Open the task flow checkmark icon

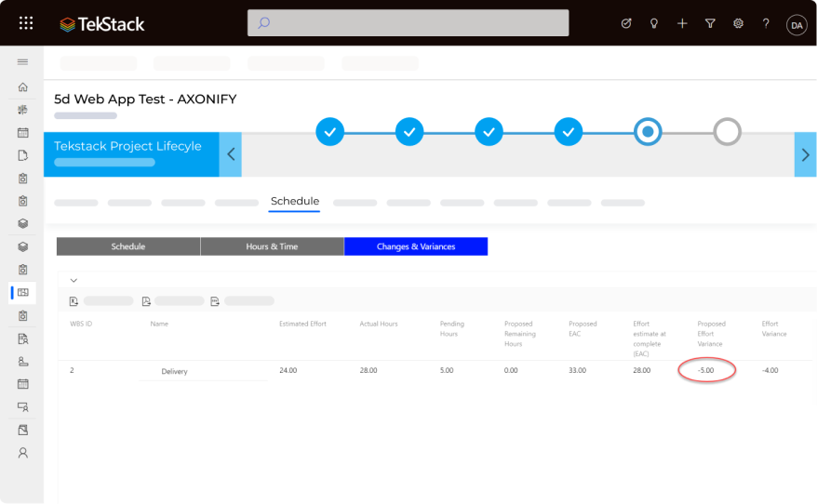[x=626, y=23]
